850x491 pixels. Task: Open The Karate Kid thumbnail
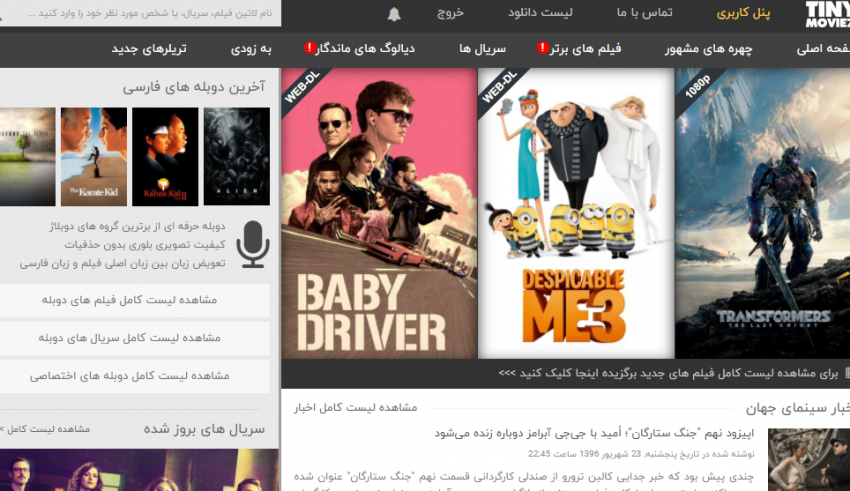point(94,156)
